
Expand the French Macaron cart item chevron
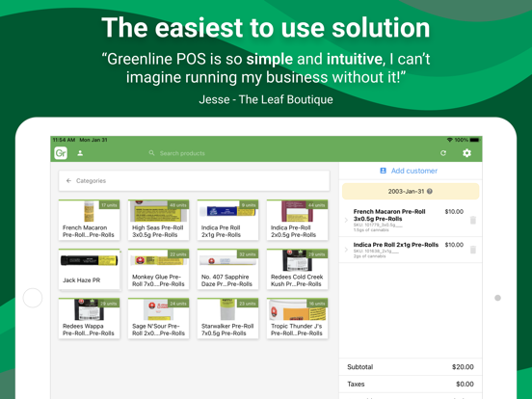pyautogui.click(x=346, y=220)
